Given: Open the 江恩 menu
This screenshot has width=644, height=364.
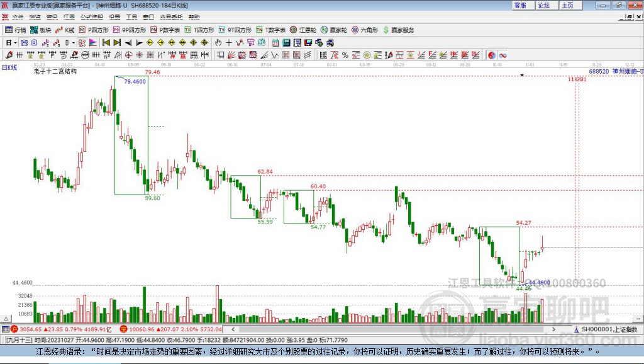Looking at the screenshot, I should coord(69,17).
